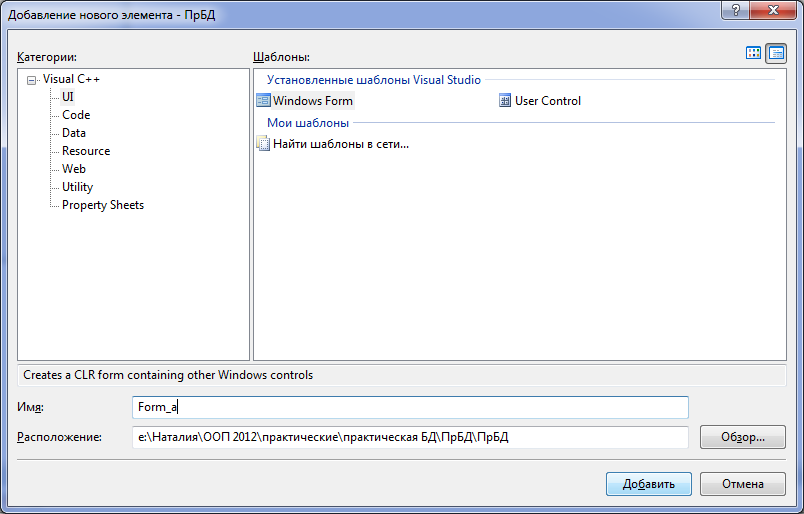
Task: Select the Windows Form template icon
Action: coord(263,101)
